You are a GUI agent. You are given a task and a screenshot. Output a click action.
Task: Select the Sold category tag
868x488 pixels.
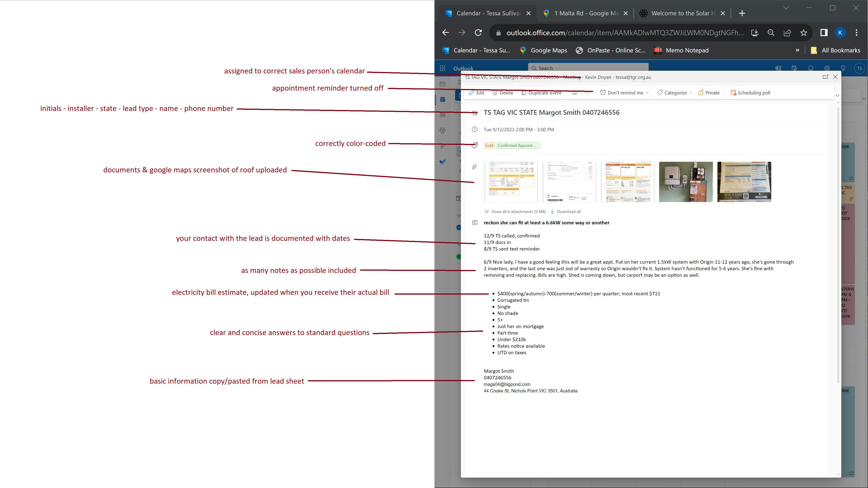[489, 145]
